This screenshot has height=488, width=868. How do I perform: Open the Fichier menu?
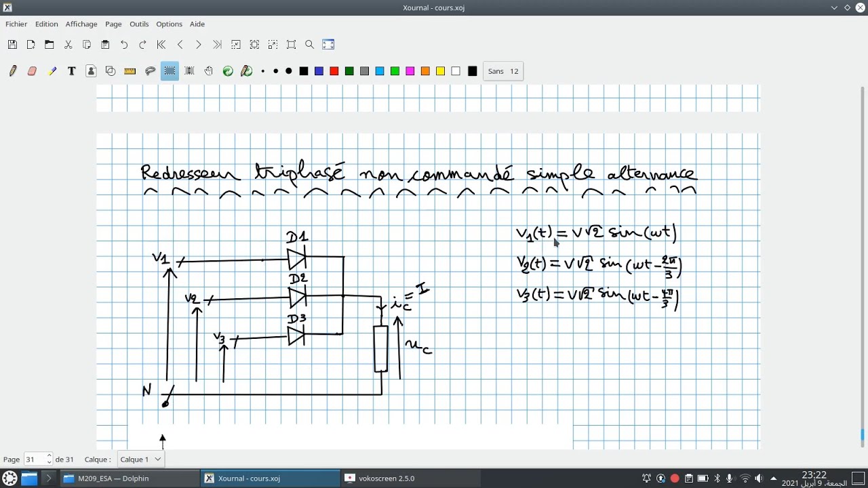coord(16,24)
